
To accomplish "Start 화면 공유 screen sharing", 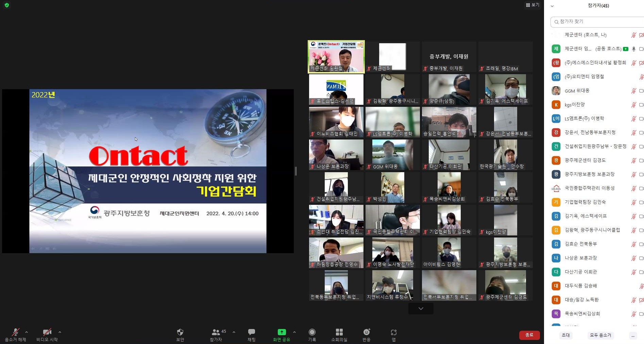I will coord(282,334).
